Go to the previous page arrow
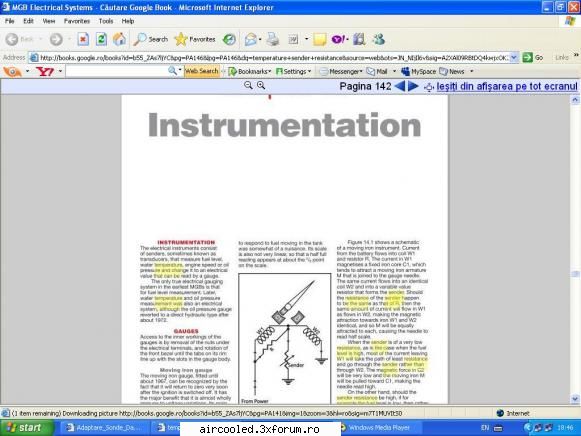 click(x=400, y=86)
